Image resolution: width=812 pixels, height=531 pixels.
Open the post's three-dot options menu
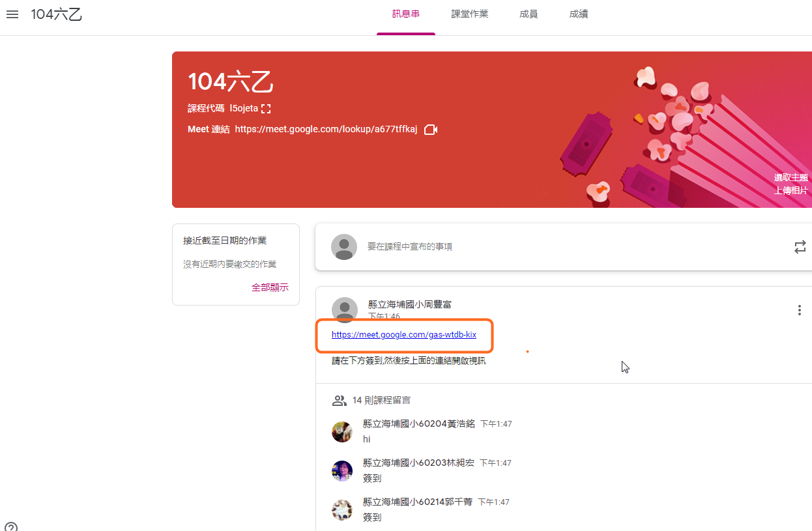(x=799, y=310)
